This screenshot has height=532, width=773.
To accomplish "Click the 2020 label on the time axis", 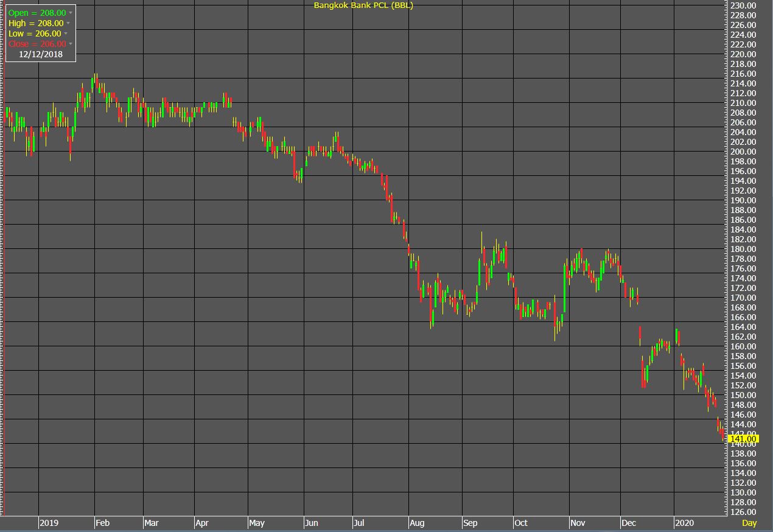I will click(x=685, y=523).
